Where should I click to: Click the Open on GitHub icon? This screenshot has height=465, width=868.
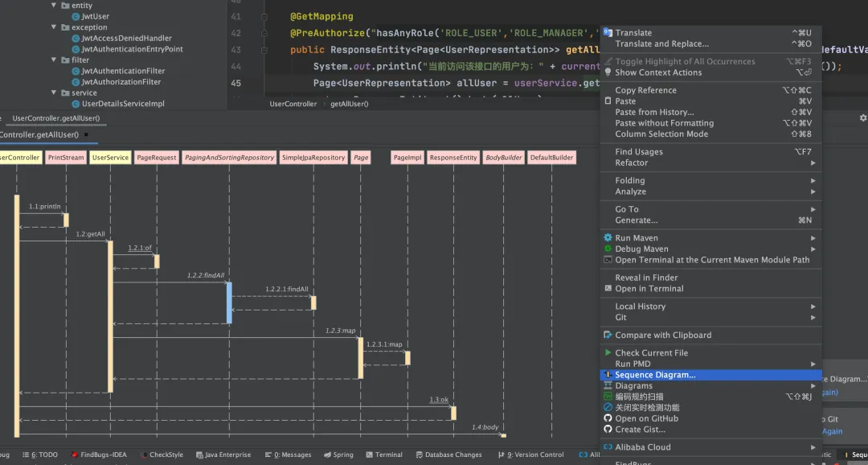(608, 418)
